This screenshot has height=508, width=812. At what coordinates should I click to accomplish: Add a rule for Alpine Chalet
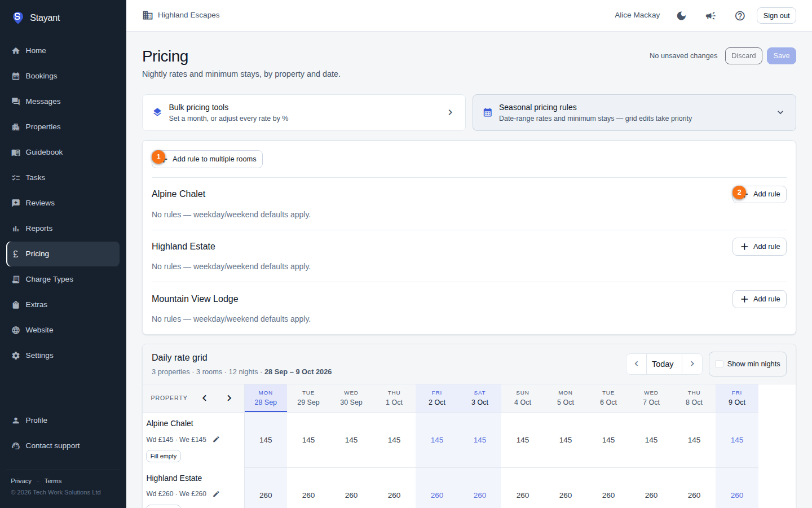[x=759, y=194]
